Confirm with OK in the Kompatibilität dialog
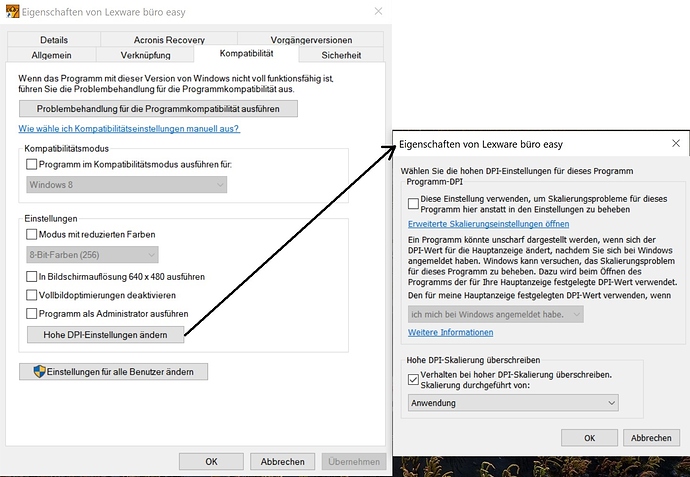 pyautogui.click(x=211, y=462)
